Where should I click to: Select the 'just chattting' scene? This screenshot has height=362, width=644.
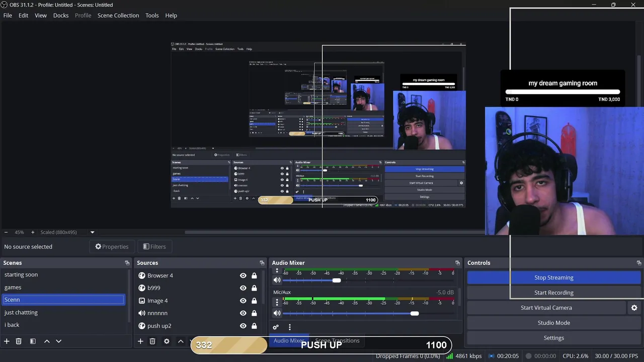coord(63,312)
